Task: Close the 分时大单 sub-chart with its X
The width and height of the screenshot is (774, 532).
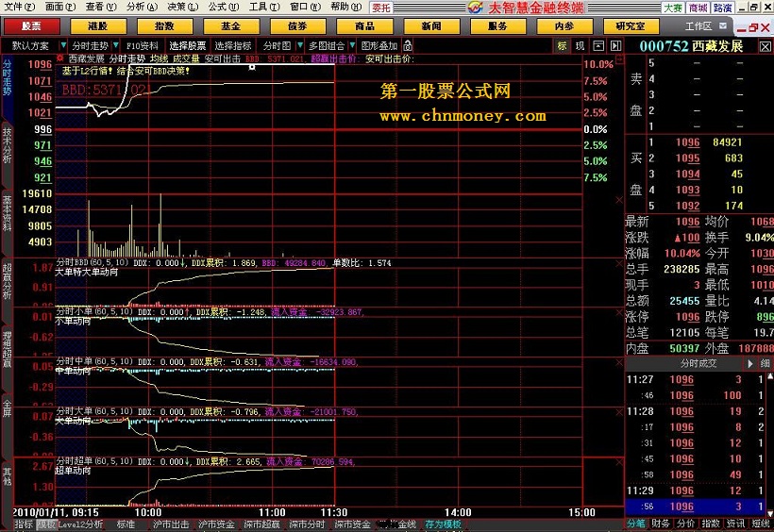Action: pyautogui.click(x=619, y=412)
